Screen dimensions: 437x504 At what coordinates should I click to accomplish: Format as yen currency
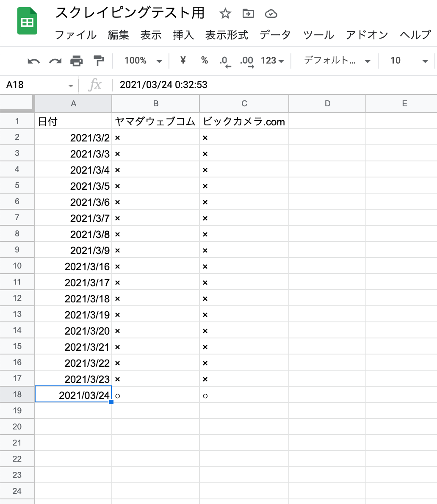tap(183, 60)
